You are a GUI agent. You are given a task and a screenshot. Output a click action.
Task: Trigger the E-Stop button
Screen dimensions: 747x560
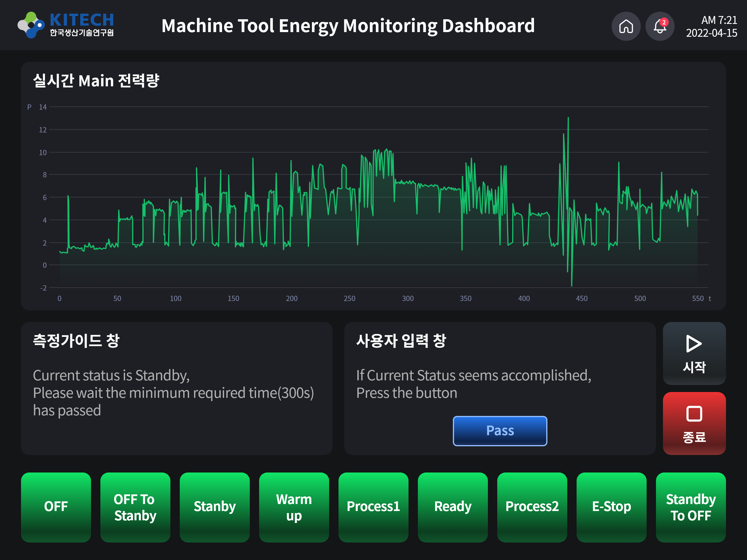pyautogui.click(x=611, y=507)
